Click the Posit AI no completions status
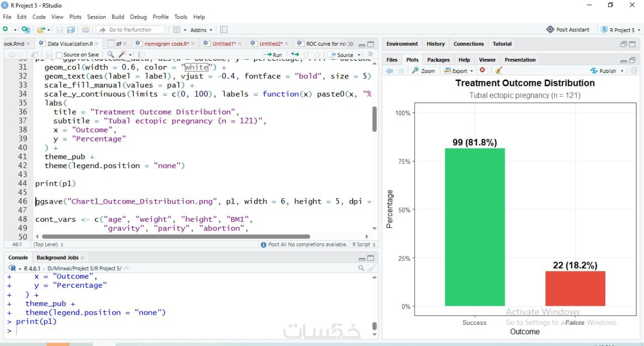 (304, 244)
